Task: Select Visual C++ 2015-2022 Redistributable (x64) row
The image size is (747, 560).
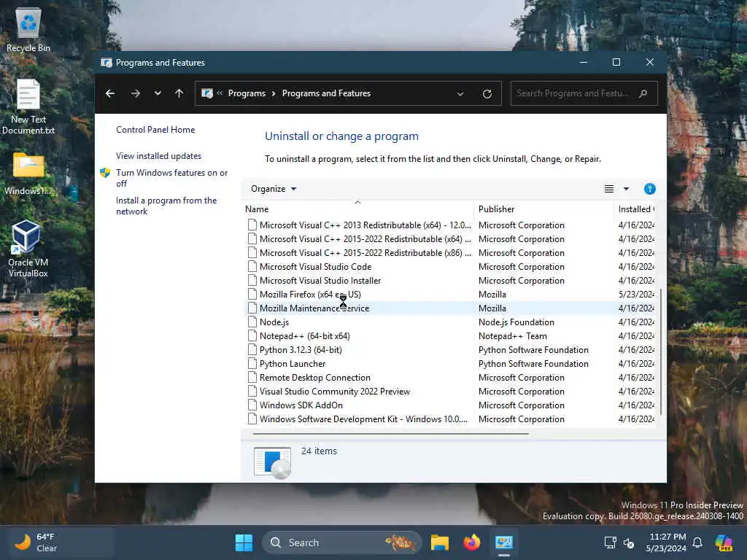Action: 450,239
